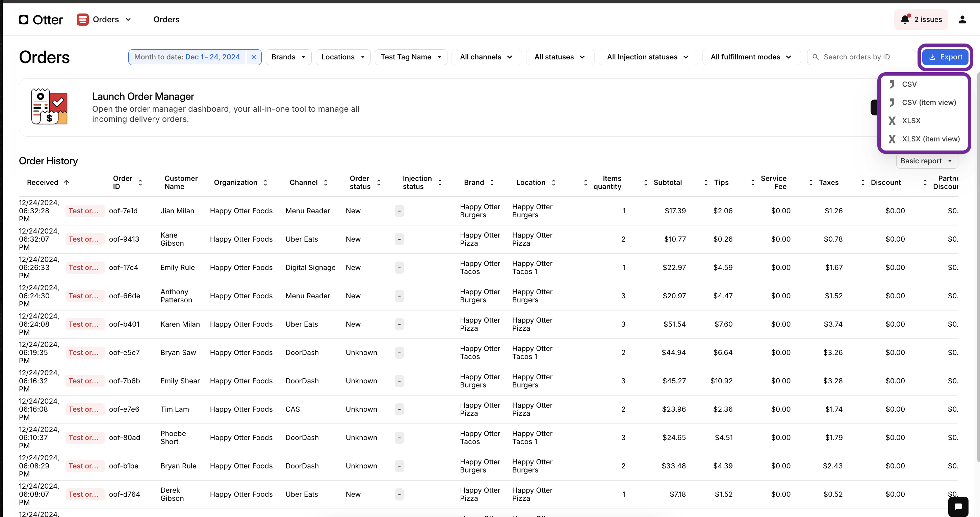Sort the Partner Discount column
The image size is (980, 517).
tap(925, 183)
